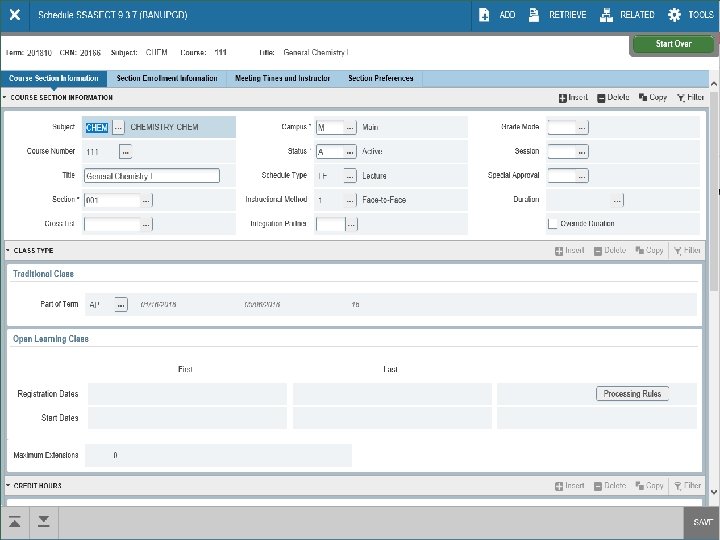Open Part of Term lookup ellipsis button
Image resolution: width=720 pixels, height=540 pixels.
121,305
